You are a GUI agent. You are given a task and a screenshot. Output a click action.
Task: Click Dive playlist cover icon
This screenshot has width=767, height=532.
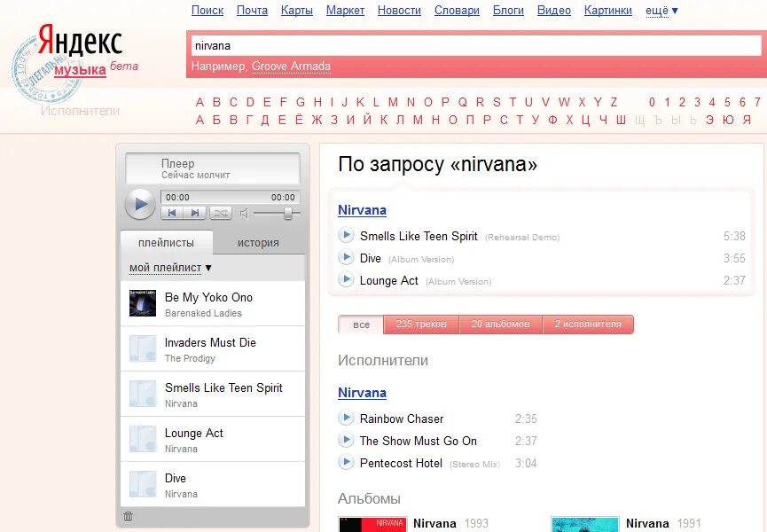click(x=143, y=484)
